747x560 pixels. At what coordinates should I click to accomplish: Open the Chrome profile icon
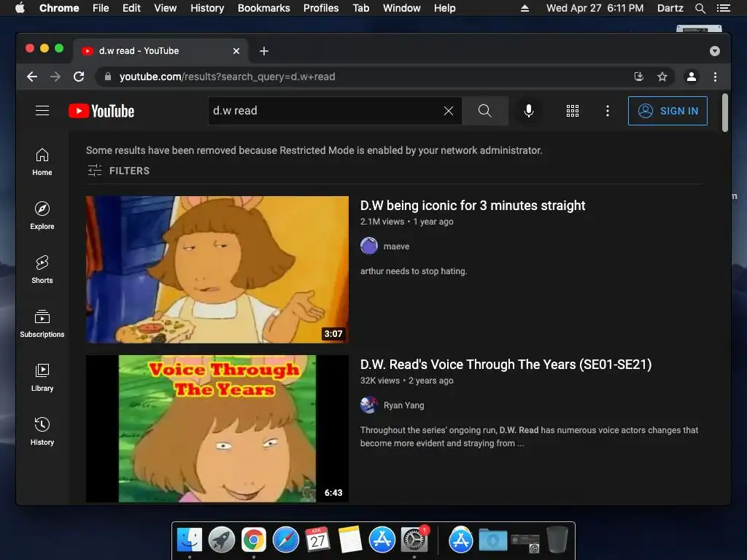pos(692,77)
